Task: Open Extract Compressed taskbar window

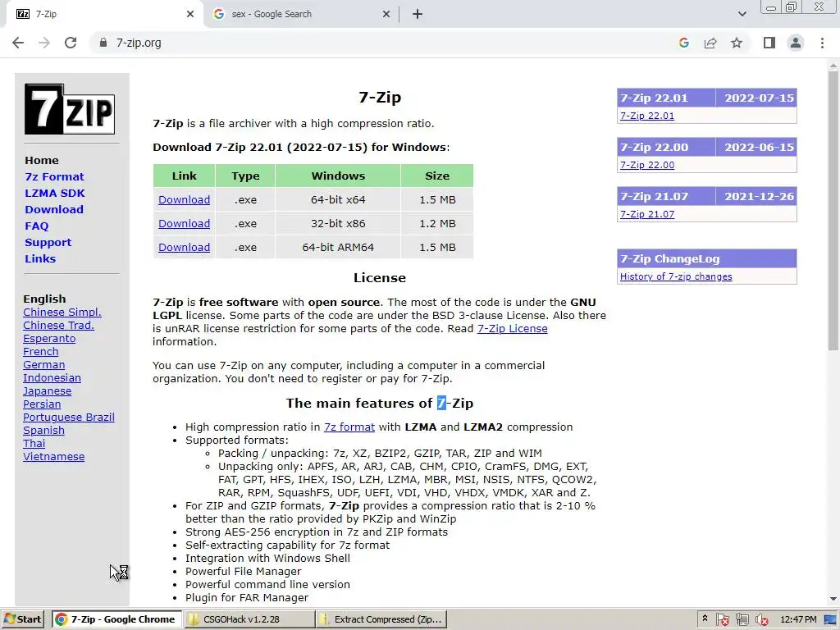Action: (381, 619)
